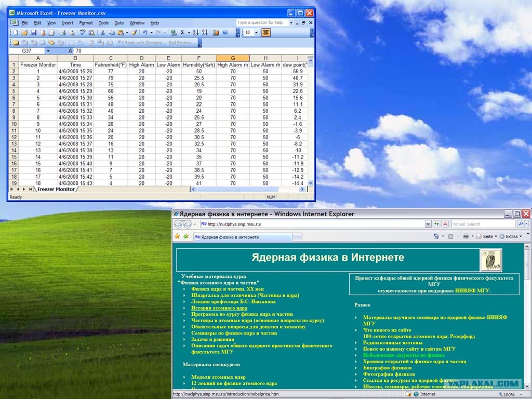Open link Модели атомных ядер
Screen dimensions: 532x399
(219, 377)
